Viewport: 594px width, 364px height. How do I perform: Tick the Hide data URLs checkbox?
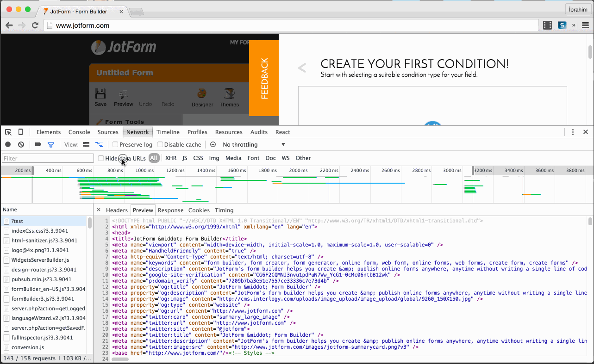[101, 158]
